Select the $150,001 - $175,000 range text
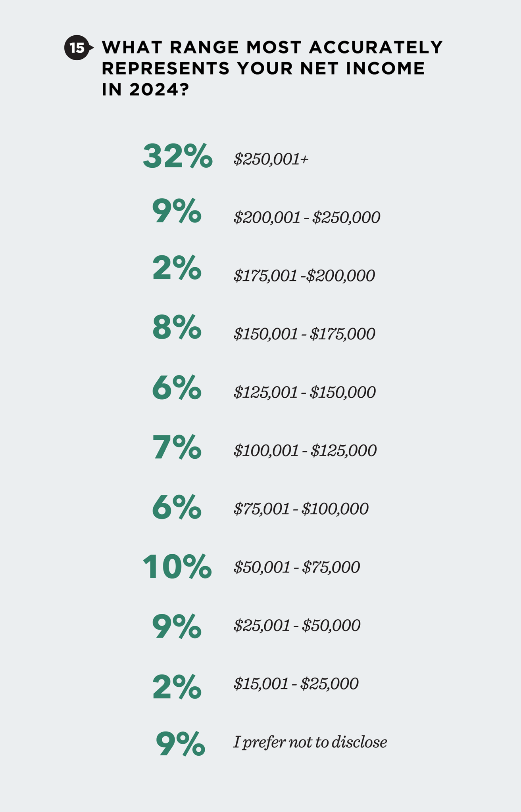The width and height of the screenshot is (521, 812). click(x=304, y=334)
